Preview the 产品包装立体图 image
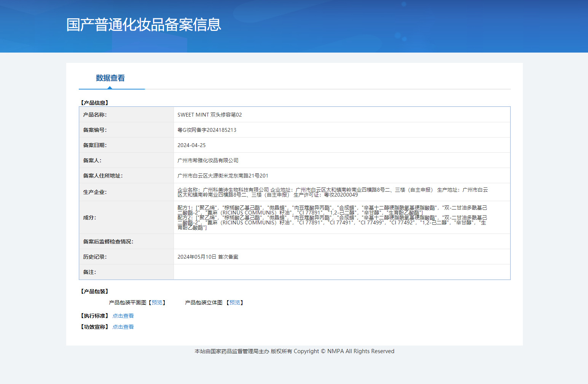The image size is (588, 384). pos(235,302)
